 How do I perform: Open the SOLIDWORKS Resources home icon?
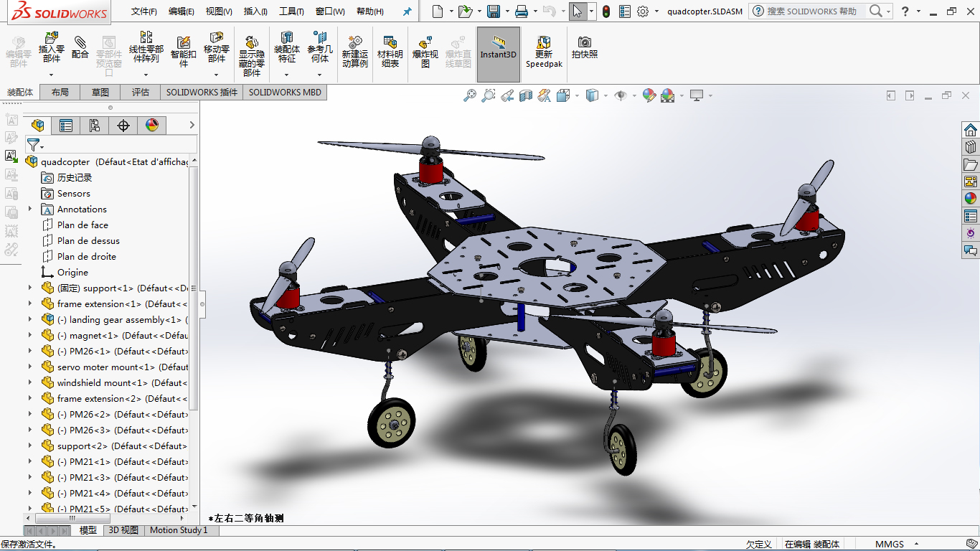(971, 130)
